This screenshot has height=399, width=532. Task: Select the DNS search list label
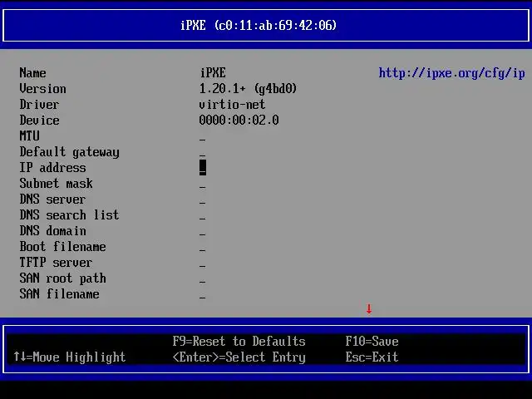tap(69, 214)
